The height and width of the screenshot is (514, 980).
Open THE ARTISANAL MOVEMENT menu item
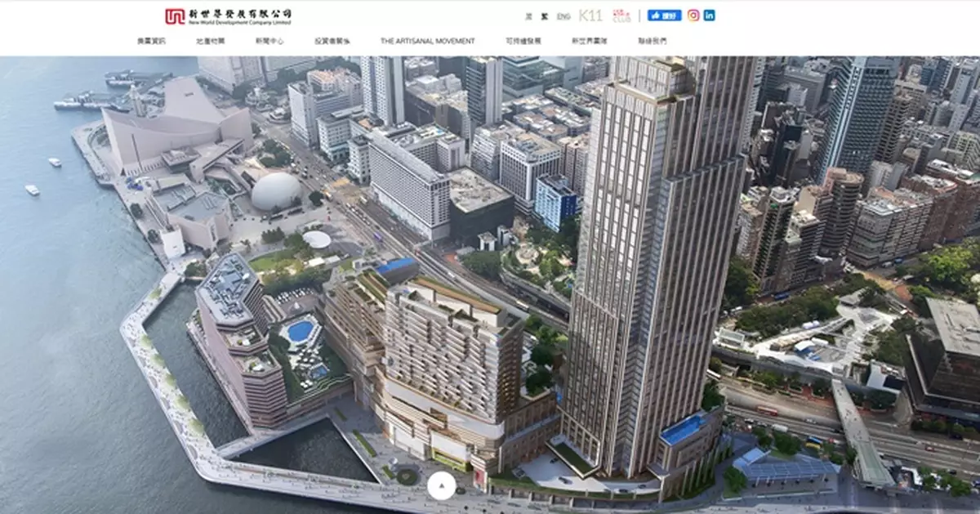pos(427,41)
